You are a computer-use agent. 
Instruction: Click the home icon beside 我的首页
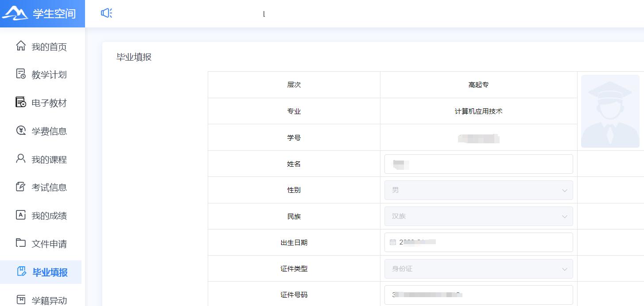21,46
